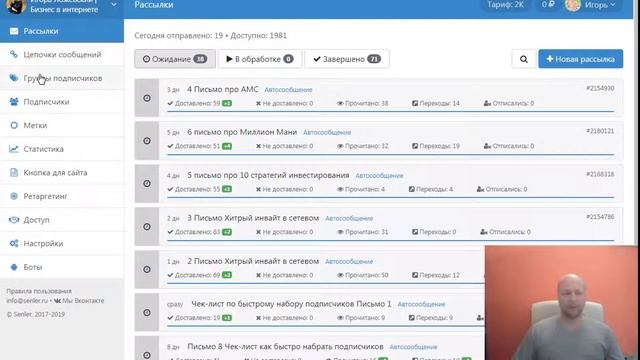Click the handshake icon for Доступ
The height and width of the screenshot is (360, 640).
click(14, 220)
